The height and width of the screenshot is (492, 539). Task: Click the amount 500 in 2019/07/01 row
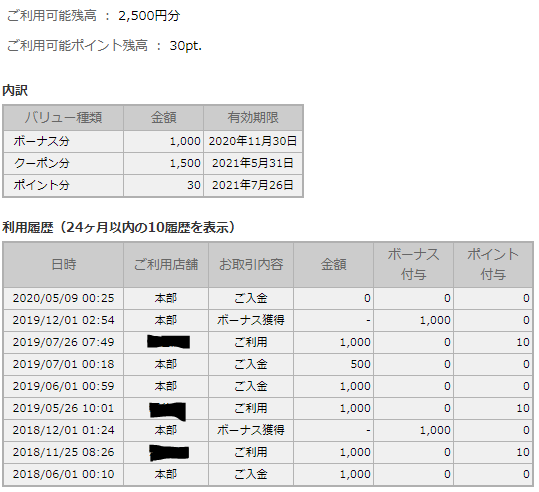(360, 364)
